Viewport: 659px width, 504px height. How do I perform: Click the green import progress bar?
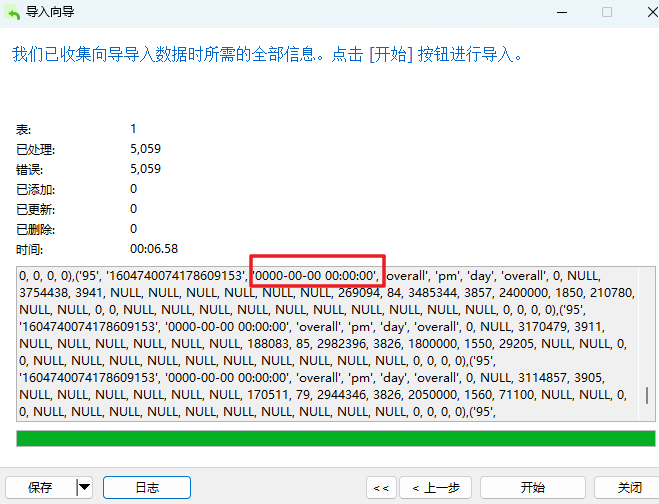click(x=335, y=438)
